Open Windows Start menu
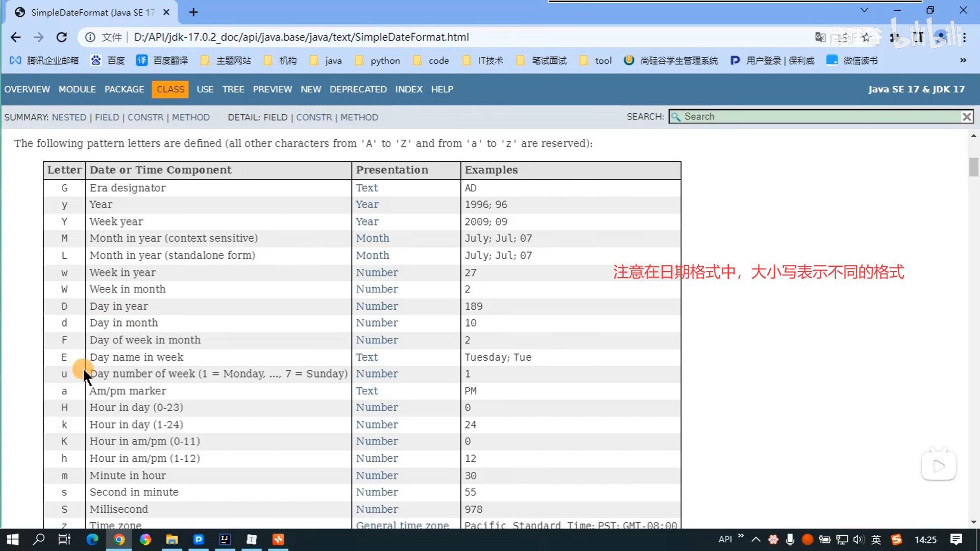Image resolution: width=980 pixels, height=551 pixels. tap(12, 539)
